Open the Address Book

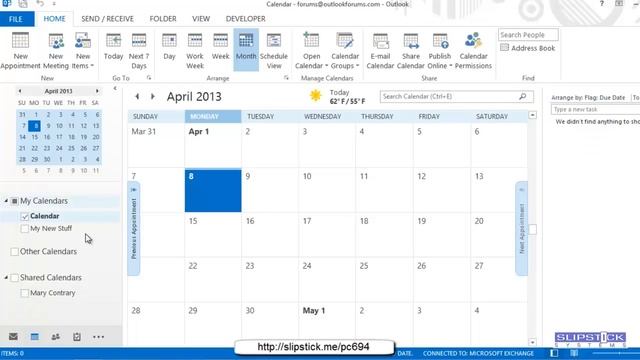(527, 48)
